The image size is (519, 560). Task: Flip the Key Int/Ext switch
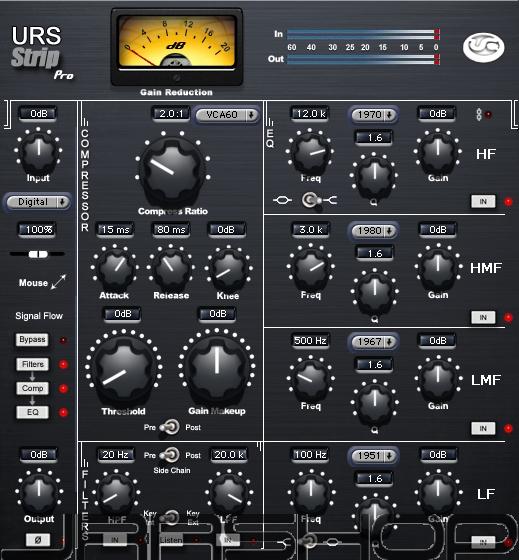170,517
